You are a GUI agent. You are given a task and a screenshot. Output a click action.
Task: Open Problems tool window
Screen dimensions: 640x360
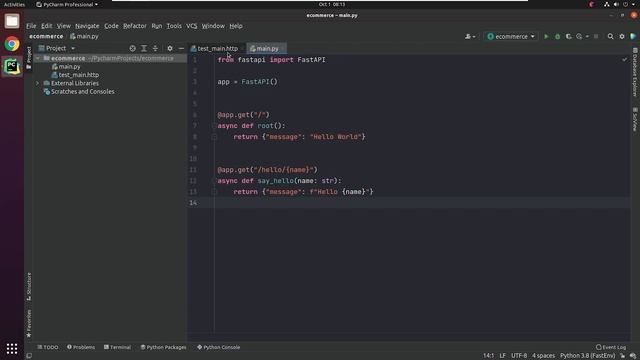pyautogui.click(x=81, y=347)
